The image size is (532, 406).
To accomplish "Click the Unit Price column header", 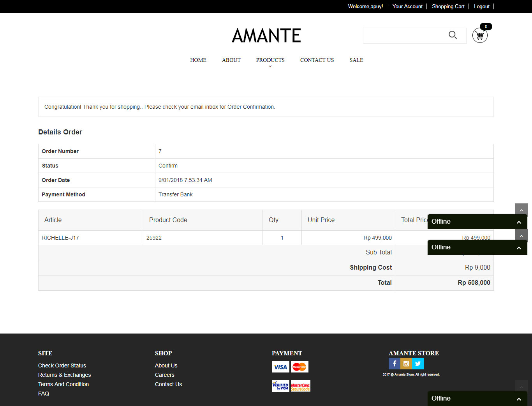I will tap(321, 220).
